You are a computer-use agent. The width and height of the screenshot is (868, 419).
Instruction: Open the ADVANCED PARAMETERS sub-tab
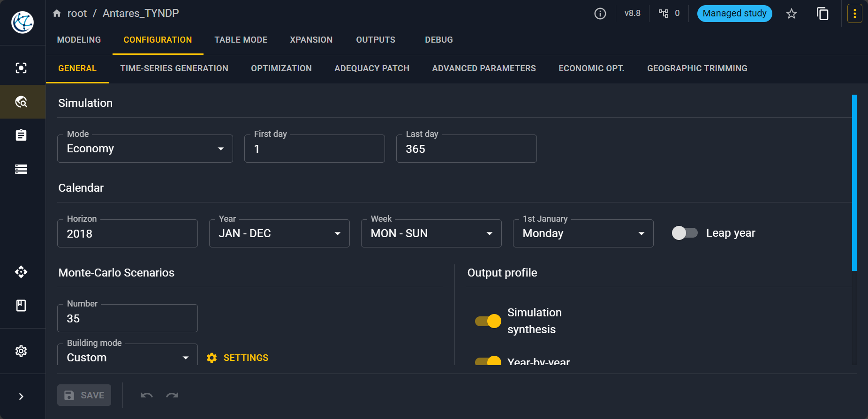point(484,68)
